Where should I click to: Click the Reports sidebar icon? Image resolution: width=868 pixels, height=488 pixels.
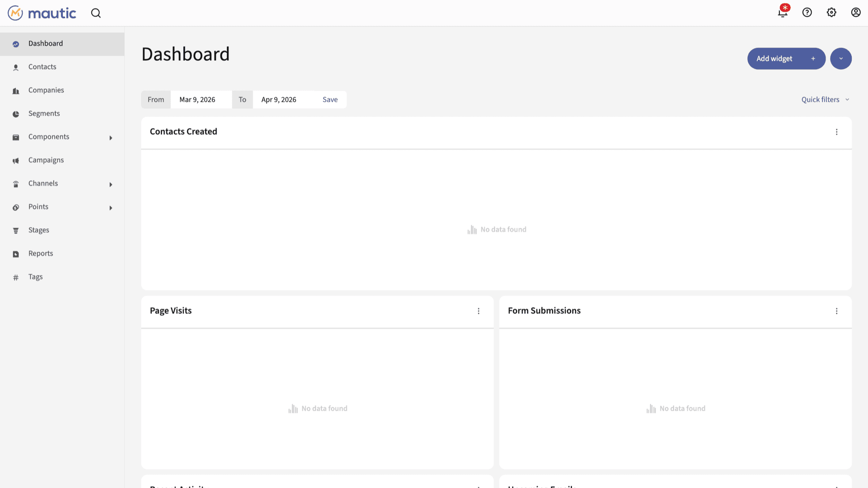point(16,254)
